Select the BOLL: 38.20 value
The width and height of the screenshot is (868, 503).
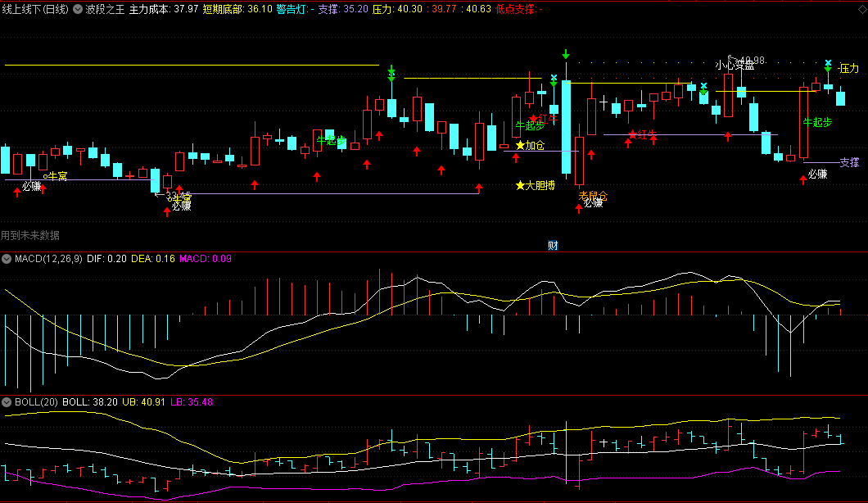(x=90, y=402)
